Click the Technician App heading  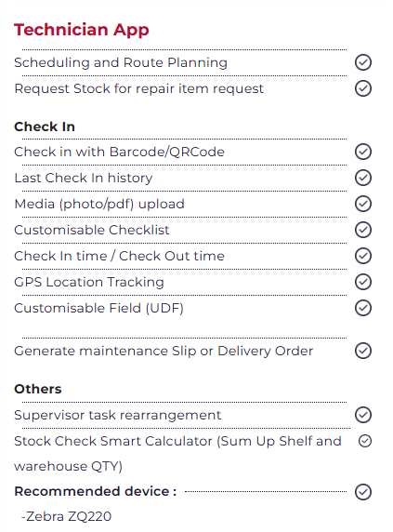click(x=82, y=30)
